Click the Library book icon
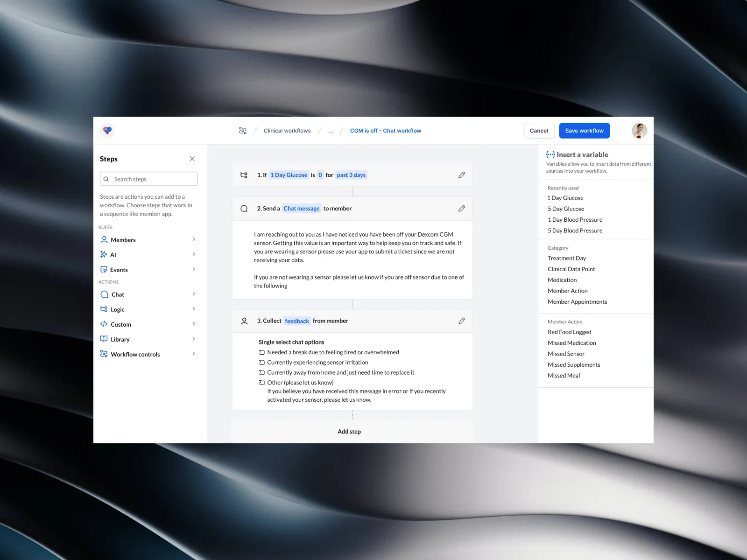747x560 pixels. [104, 339]
